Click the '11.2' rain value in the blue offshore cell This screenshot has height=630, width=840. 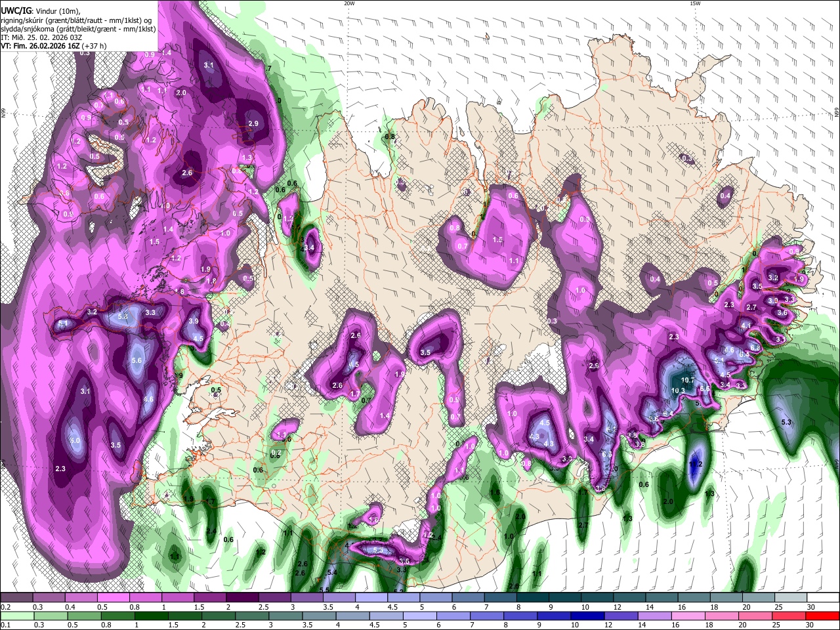point(696,464)
